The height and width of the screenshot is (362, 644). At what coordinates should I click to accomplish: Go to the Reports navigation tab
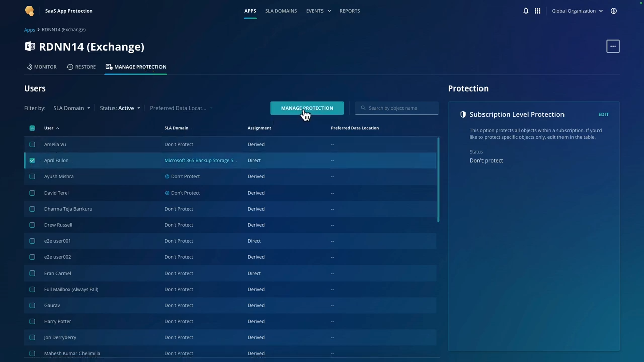coord(350,11)
